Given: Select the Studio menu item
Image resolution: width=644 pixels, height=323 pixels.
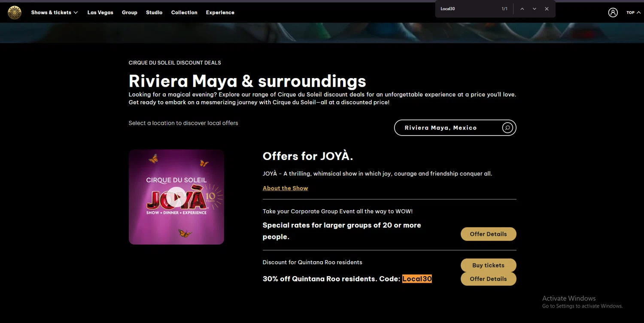Looking at the screenshot, I should (x=154, y=12).
